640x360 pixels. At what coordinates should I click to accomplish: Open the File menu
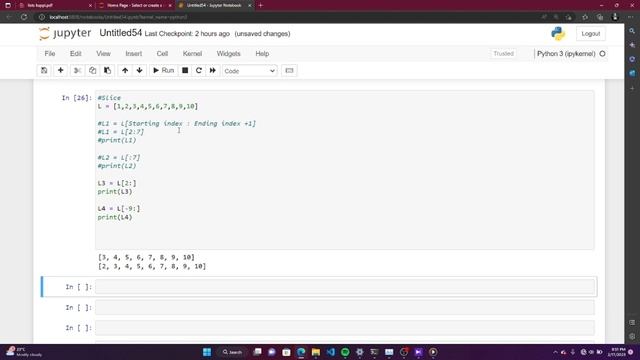click(50, 53)
